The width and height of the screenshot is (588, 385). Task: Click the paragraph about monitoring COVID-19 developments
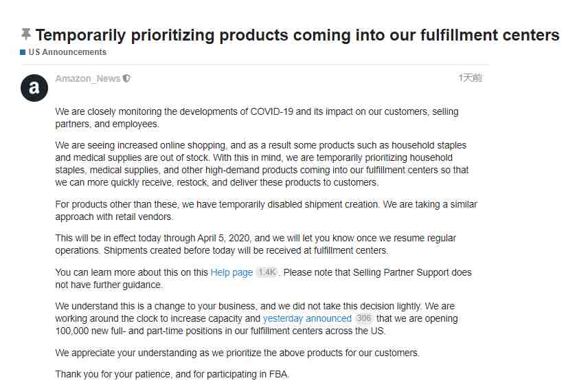pos(257,118)
